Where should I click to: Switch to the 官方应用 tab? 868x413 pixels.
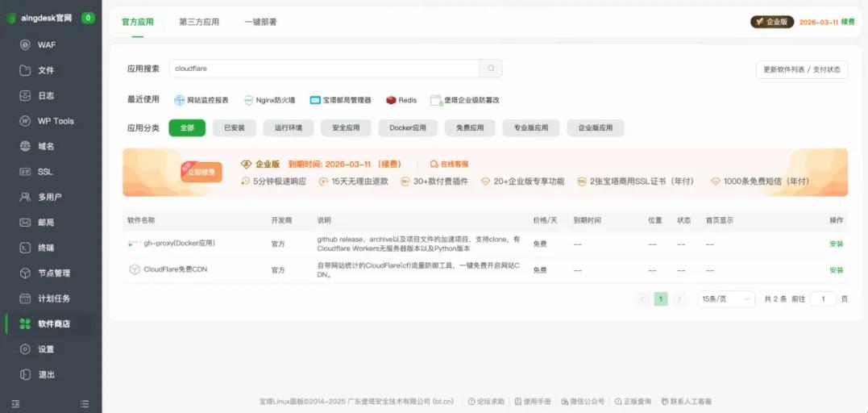[137, 22]
